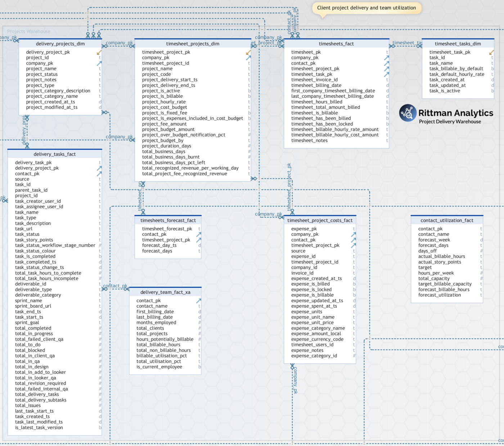Click the "Client project delivery and team utilization" note
The height and width of the screenshot is (446, 504).
click(x=366, y=8)
